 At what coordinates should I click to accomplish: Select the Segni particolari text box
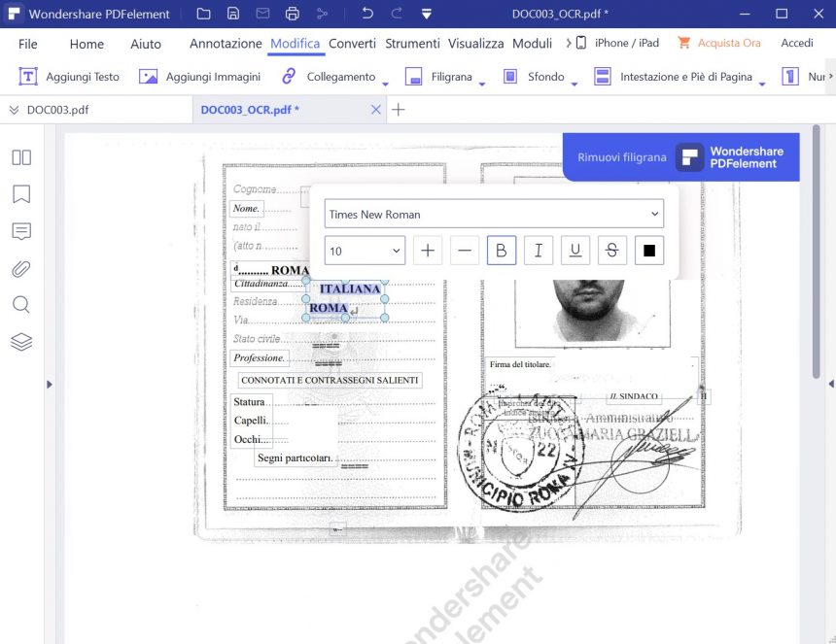click(x=296, y=458)
